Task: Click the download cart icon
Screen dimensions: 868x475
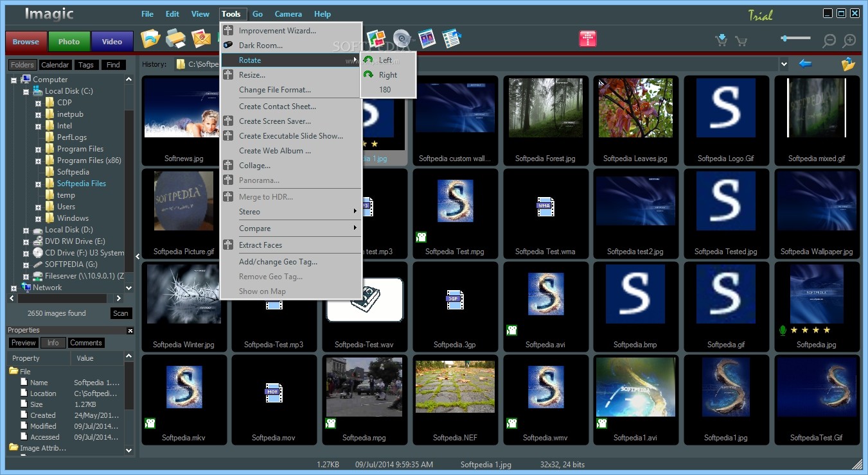Action: 722,40
